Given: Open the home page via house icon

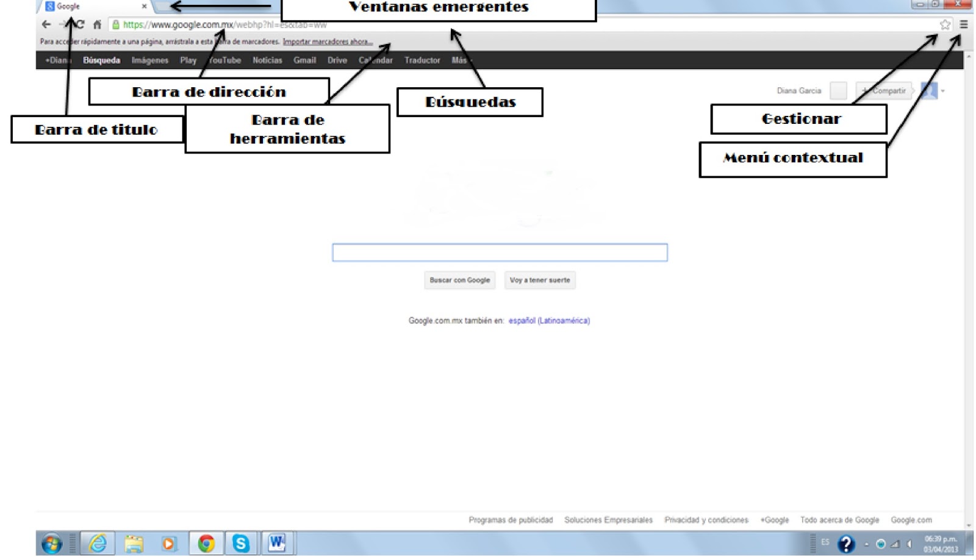Looking at the screenshot, I should pyautogui.click(x=97, y=24).
